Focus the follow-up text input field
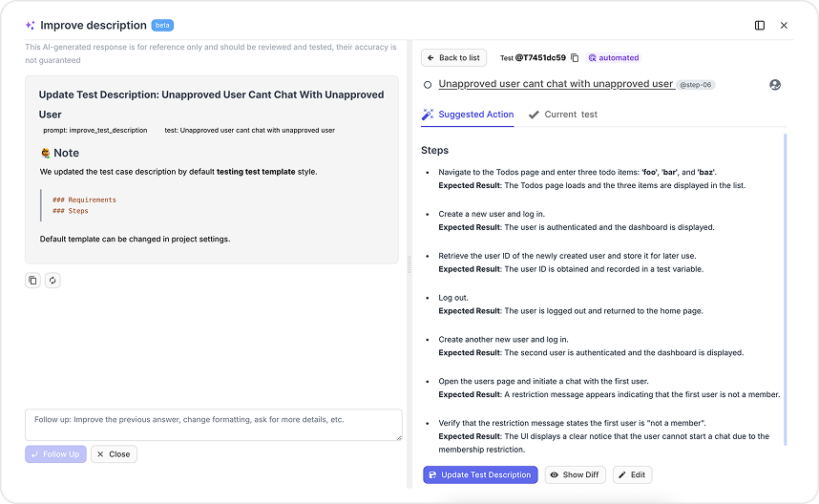Viewport: 819px width, 504px height. coord(214,425)
